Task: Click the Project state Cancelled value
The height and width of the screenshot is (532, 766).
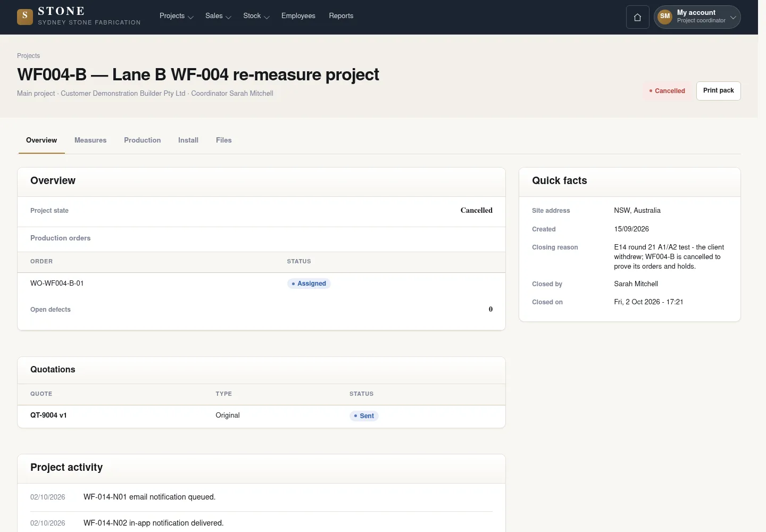Action: click(477, 211)
